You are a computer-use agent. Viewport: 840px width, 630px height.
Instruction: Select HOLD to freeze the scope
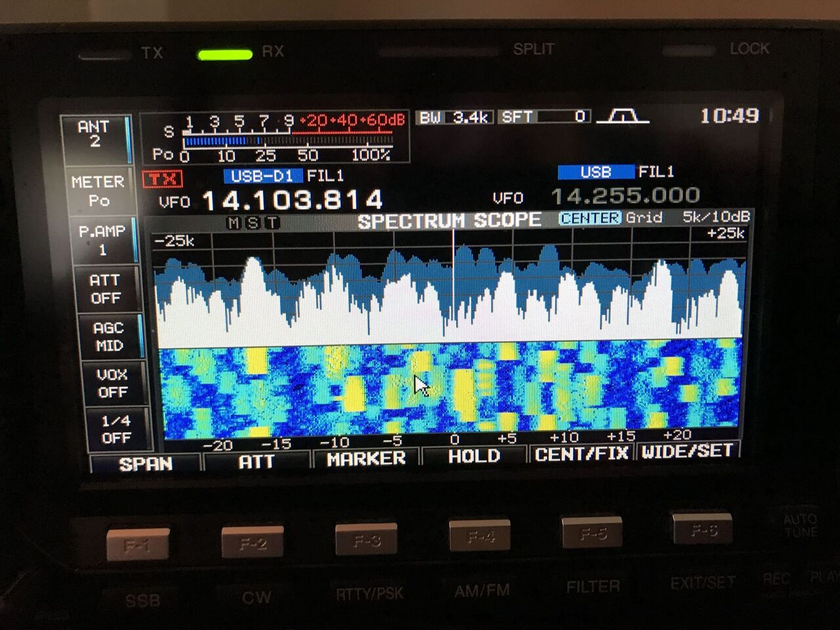[x=474, y=455]
